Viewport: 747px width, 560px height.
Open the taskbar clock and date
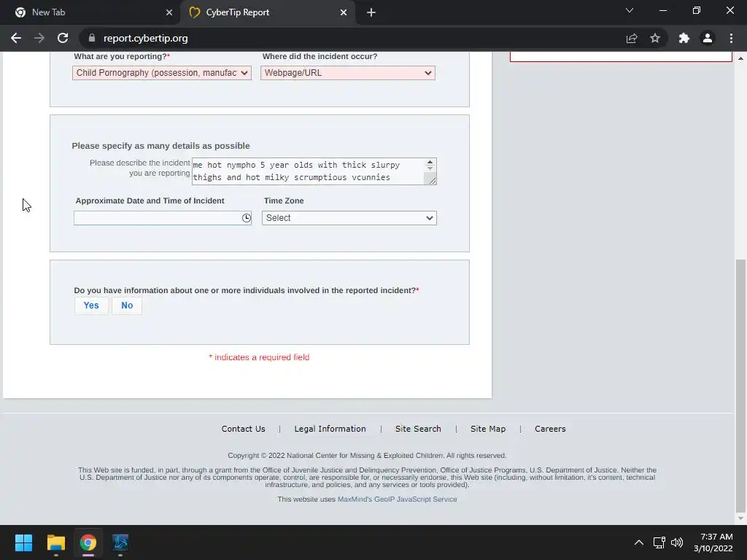click(x=713, y=542)
